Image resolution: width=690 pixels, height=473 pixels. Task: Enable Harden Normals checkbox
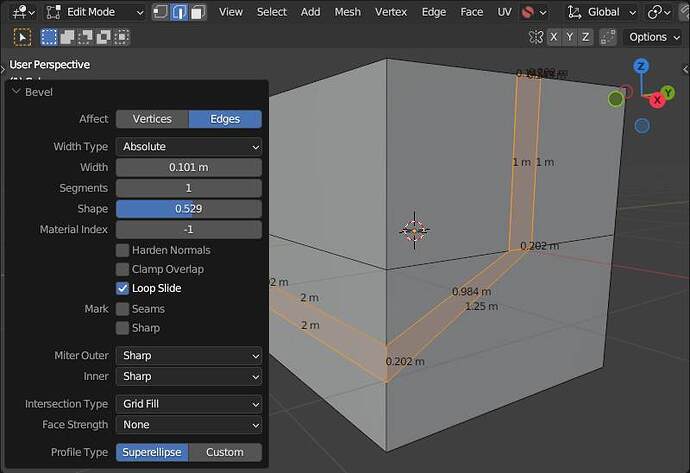tap(122, 250)
